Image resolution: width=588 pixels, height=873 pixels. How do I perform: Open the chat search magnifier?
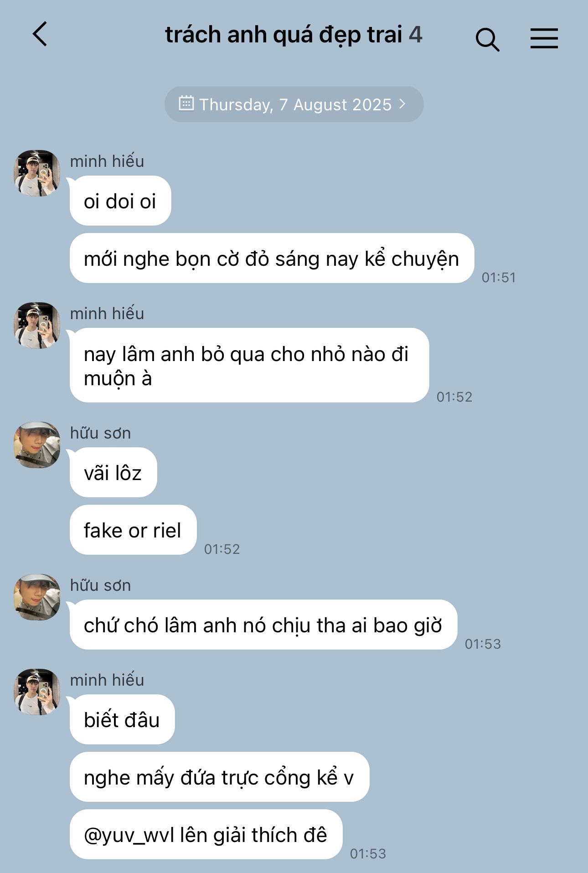pos(487,39)
